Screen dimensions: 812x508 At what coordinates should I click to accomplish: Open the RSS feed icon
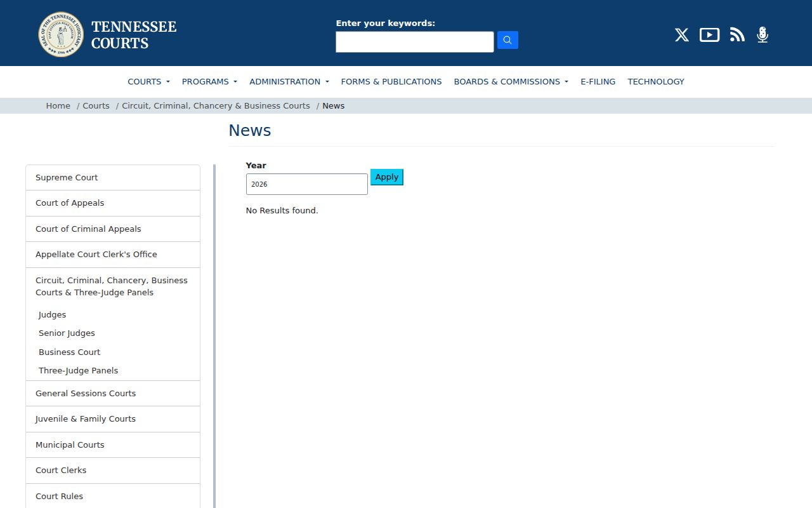737,35
